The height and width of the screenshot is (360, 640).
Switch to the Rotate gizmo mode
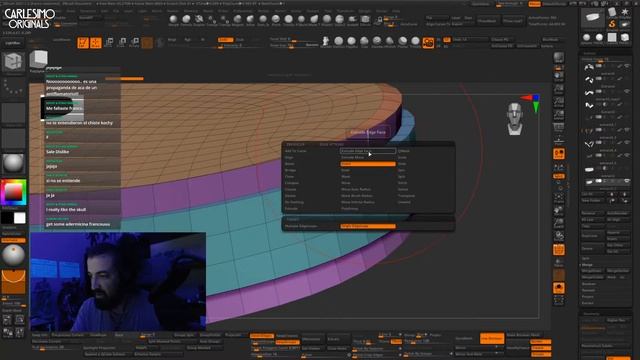[x=134, y=42]
